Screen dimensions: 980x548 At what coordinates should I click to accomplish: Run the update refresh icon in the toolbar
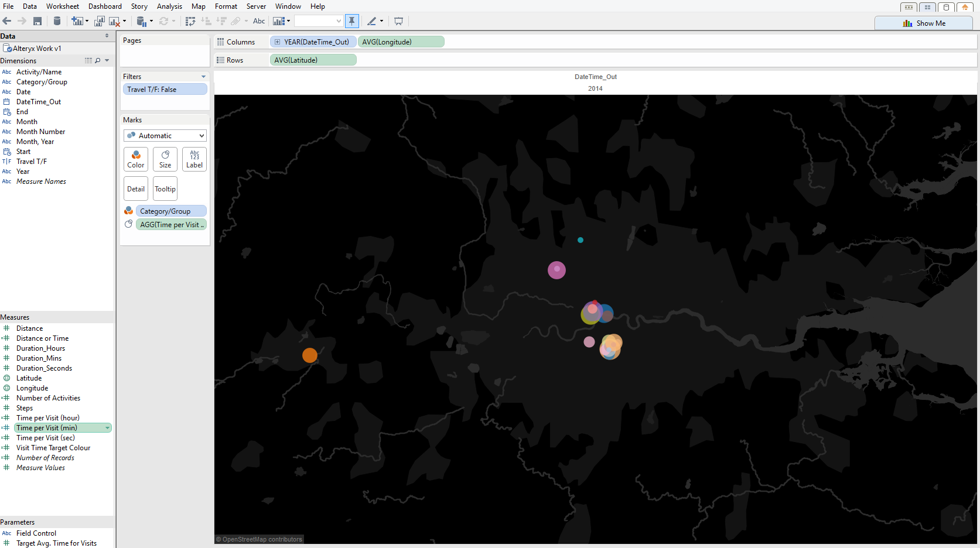[163, 21]
